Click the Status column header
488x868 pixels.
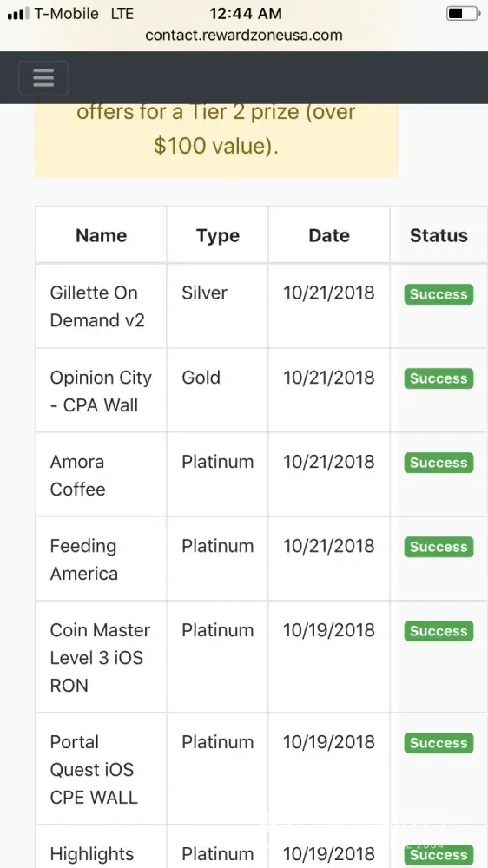[x=439, y=235]
